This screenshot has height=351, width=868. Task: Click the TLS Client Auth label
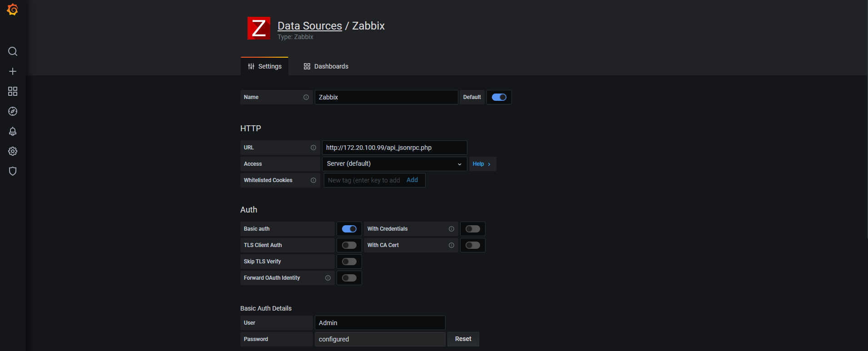(x=263, y=245)
